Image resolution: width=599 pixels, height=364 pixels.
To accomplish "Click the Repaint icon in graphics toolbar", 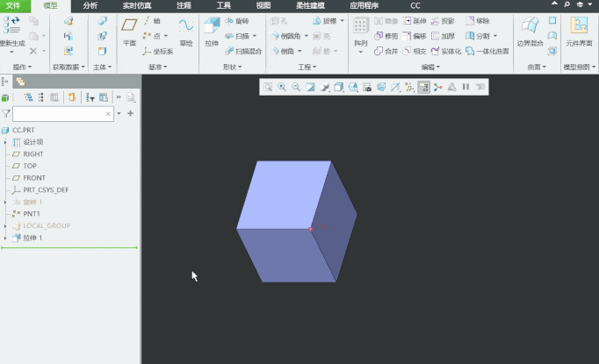I will (310, 88).
